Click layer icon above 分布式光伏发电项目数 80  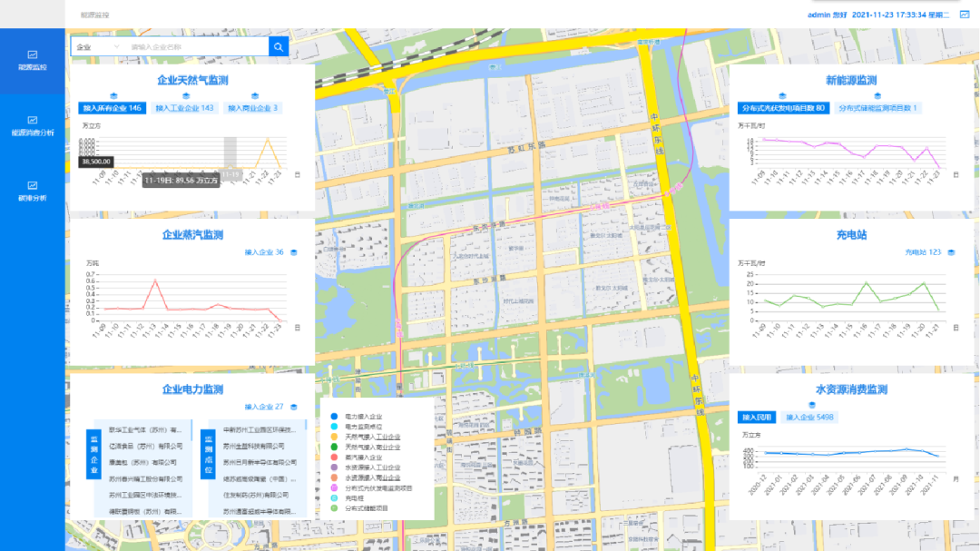coord(782,95)
